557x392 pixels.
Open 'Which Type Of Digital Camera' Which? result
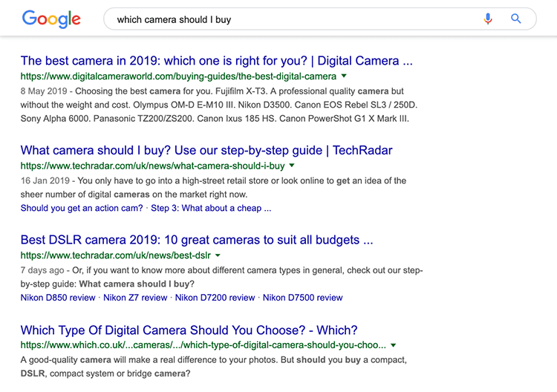click(x=189, y=330)
